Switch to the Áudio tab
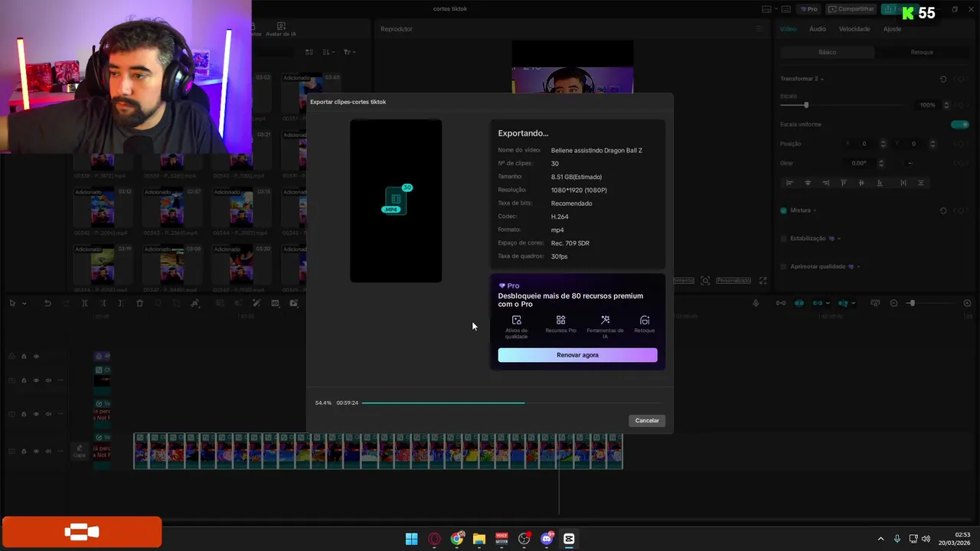This screenshot has height=551, width=980. 818,29
